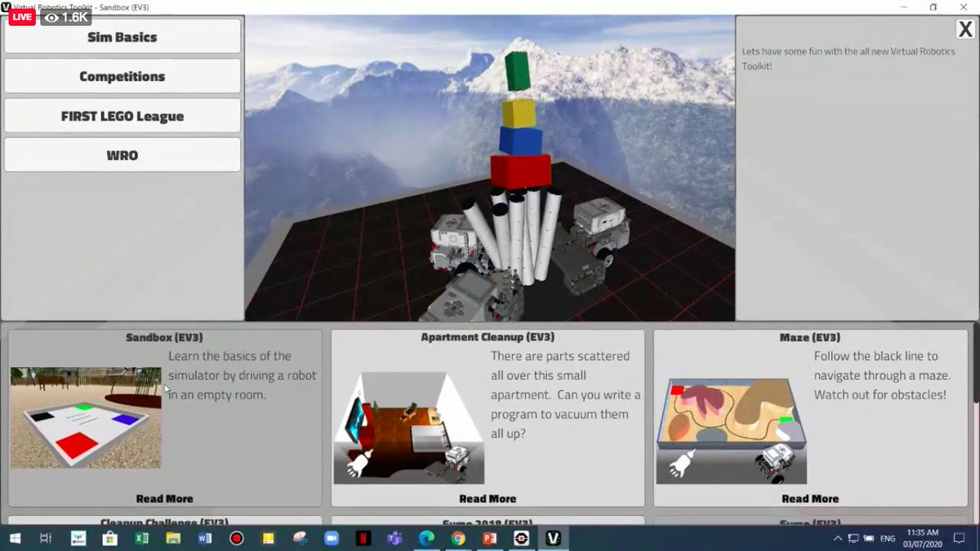Open the Sandbox (EV3) thumbnail image
The width and height of the screenshot is (980, 551).
pos(86,418)
